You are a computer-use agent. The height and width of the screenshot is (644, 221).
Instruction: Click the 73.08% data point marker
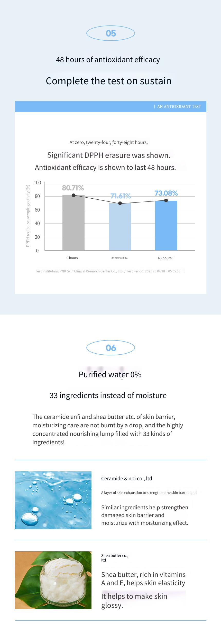tap(166, 200)
